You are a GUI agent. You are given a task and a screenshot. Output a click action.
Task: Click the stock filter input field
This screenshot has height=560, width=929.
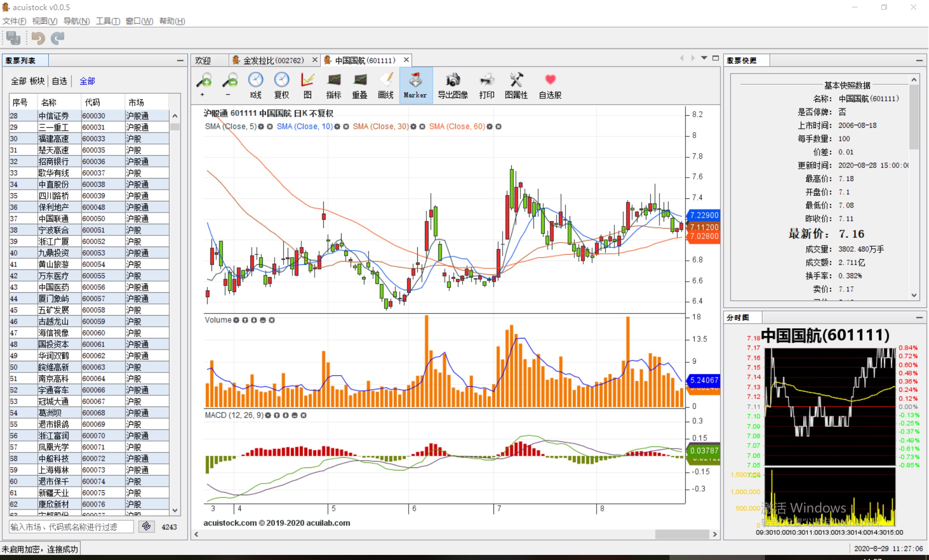click(x=71, y=527)
